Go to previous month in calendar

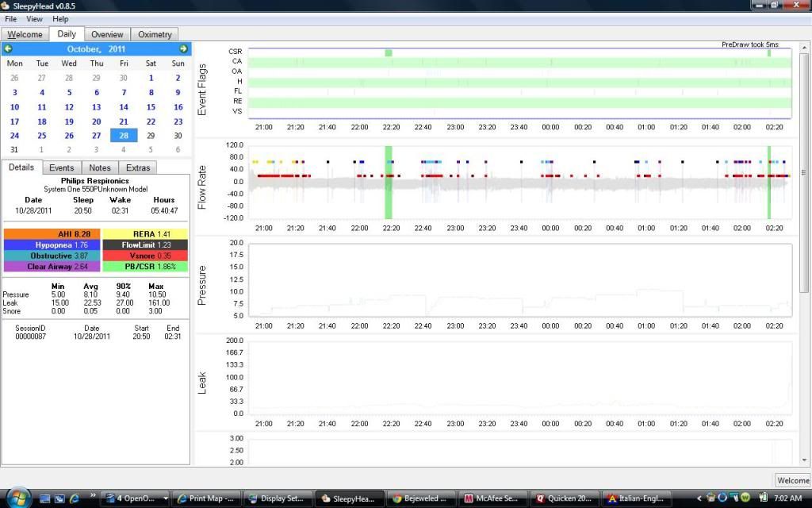[x=9, y=49]
